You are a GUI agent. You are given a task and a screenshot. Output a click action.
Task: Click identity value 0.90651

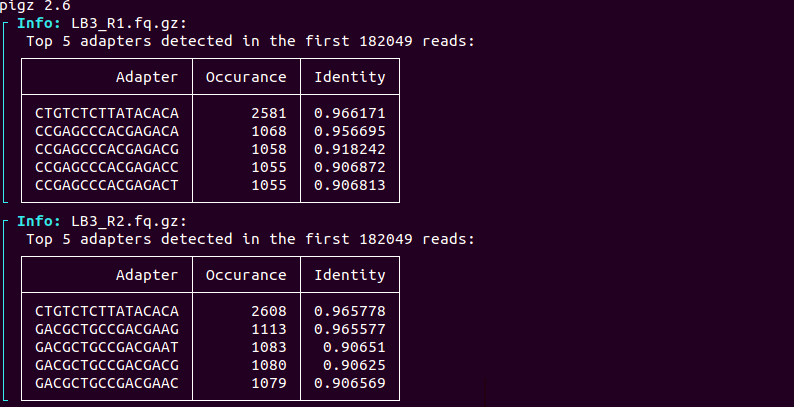pos(354,347)
